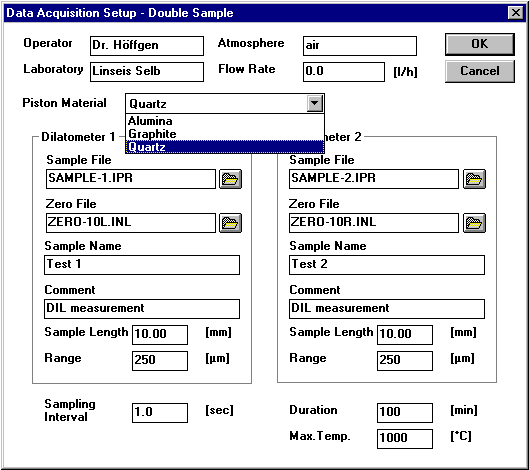Close the Data Acquisition Setup dialog
The image size is (529, 470).
tap(516, 13)
